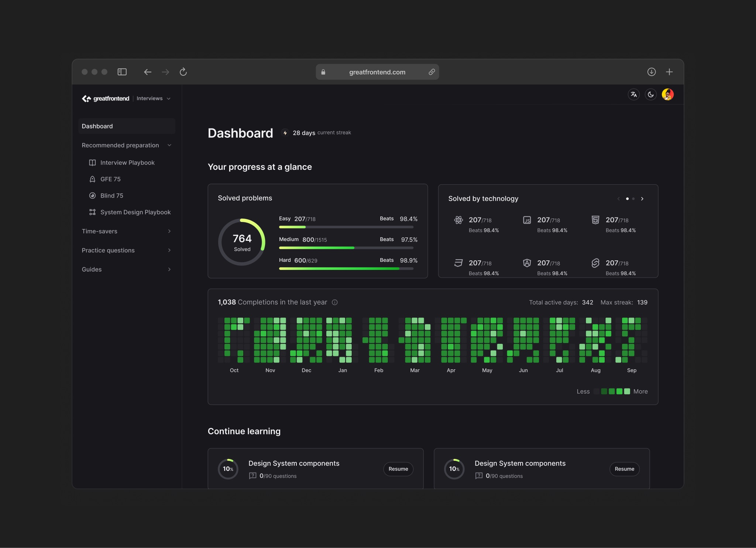The image size is (756, 548).
Task: Toggle the browser sidebar panel icon
Action: (x=122, y=72)
